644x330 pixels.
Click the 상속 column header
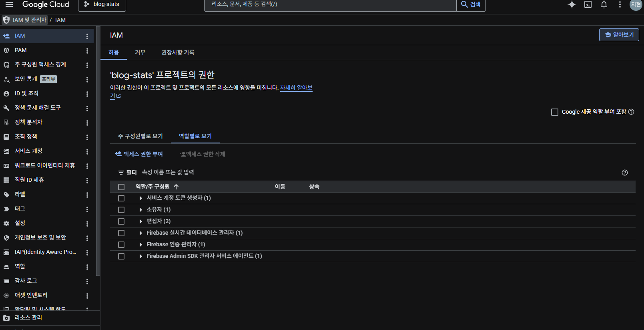point(314,187)
